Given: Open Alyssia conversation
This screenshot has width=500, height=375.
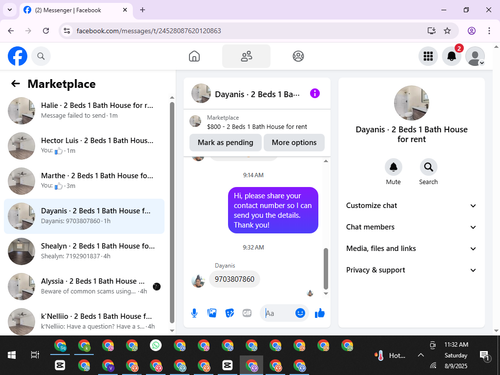Looking at the screenshot, I should [84, 286].
